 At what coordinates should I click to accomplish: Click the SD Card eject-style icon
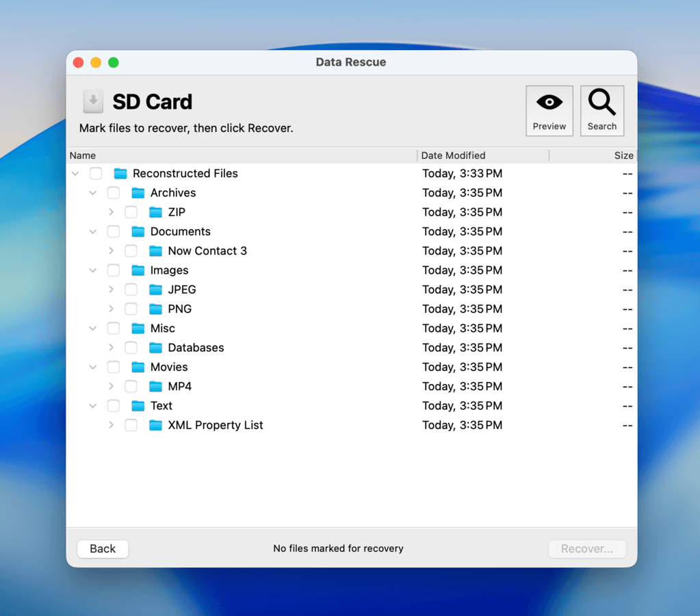[x=92, y=101]
